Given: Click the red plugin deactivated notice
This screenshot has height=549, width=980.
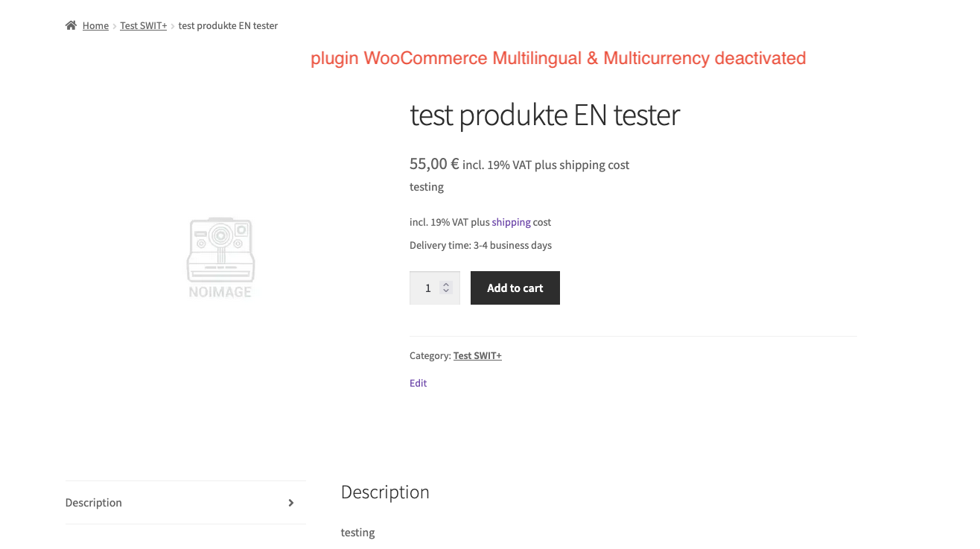Looking at the screenshot, I should [x=559, y=58].
